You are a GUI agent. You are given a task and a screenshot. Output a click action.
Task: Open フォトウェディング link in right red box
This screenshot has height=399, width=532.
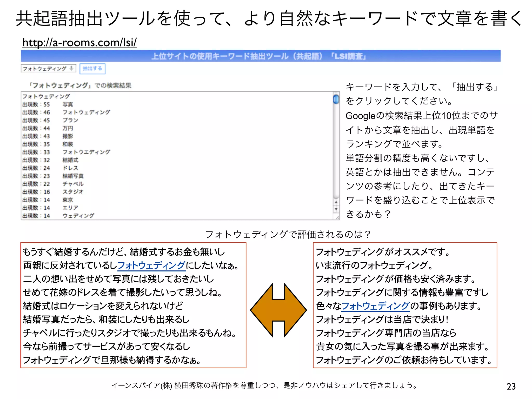point(376,306)
